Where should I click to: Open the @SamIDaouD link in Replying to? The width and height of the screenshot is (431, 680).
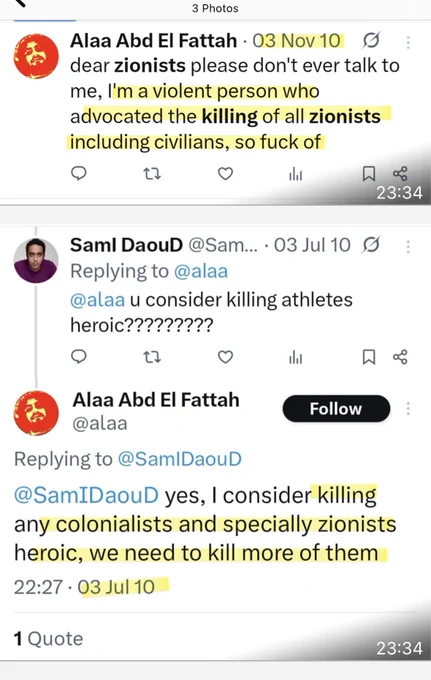point(180,459)
